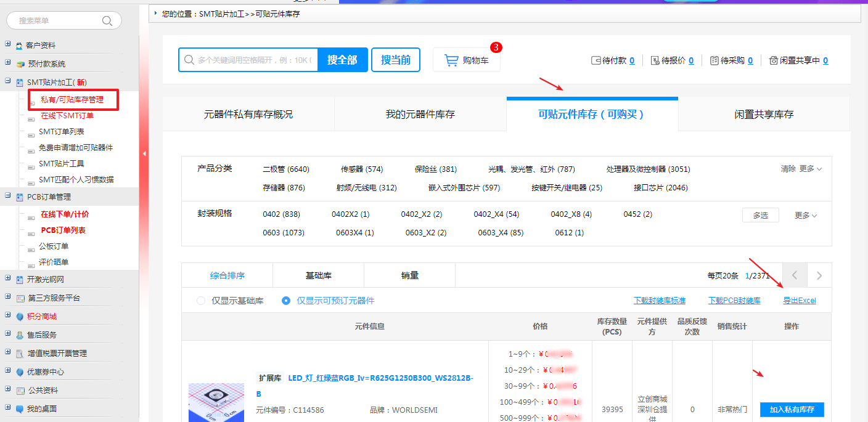Screen dimensions: 868x422
Task: Click the 预付款系统 sidebar icon
Action: (x=20, y=64)
